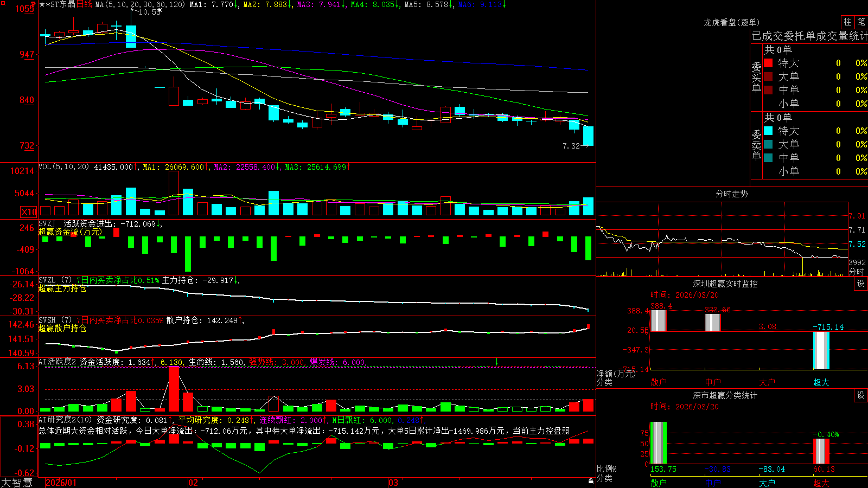This screenshot has width=868, height=488.
Task: Click the 超大 cyan bar valued -715.14
Action: 821,350
